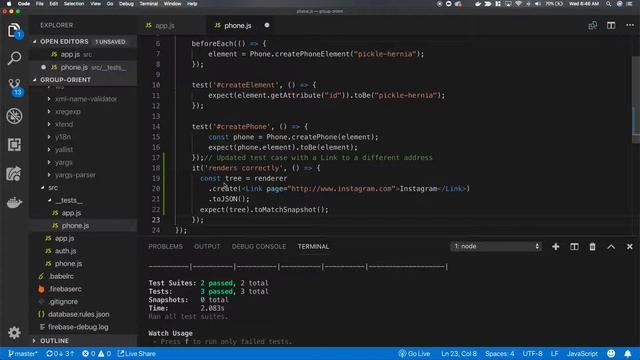
Task: Click the master branch status item
Action: click(23, 353)
